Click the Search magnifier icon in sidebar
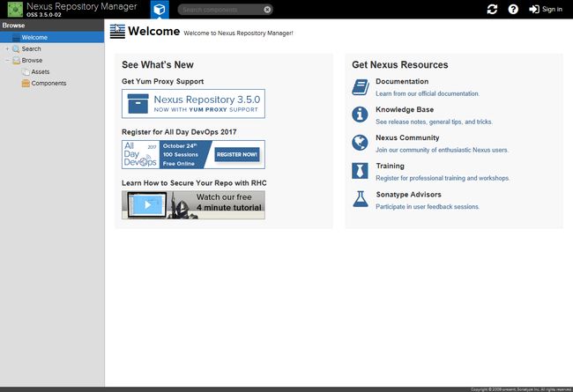The height and width of the screenshot is (392, 573). [16, 49]
